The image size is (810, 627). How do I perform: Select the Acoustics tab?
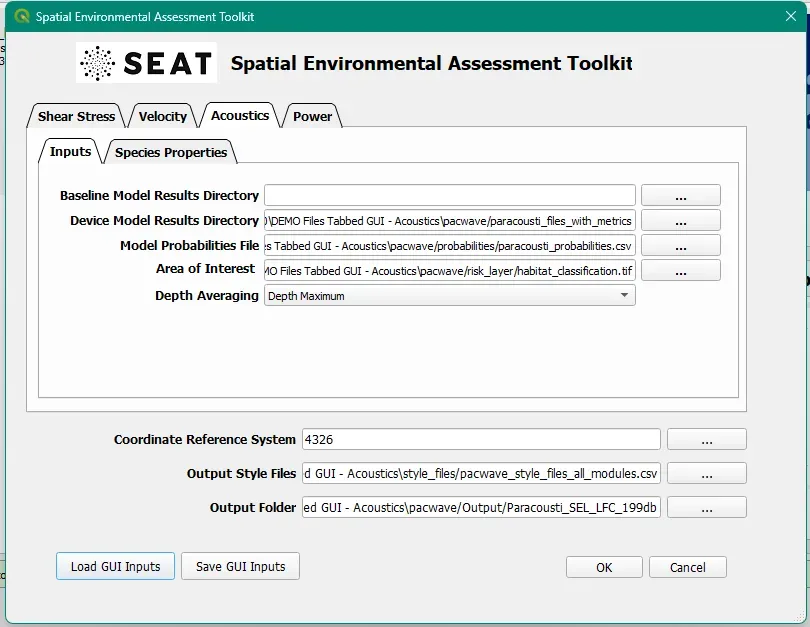pos(240,115)
